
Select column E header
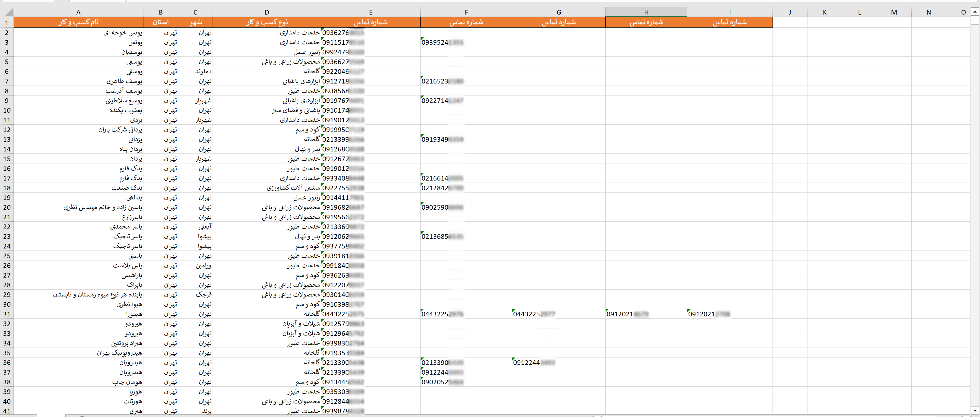[x=371, y=12]
